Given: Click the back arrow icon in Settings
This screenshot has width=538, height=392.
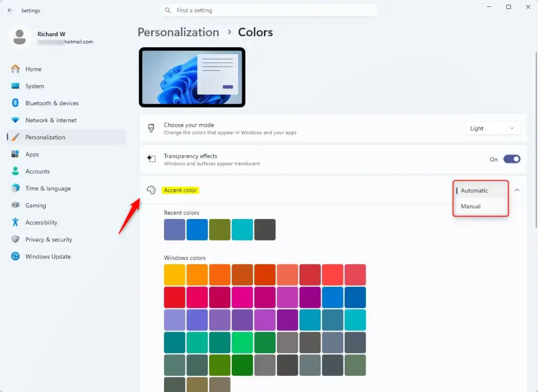Looking at the screenshot, I should tap(10, 11).
